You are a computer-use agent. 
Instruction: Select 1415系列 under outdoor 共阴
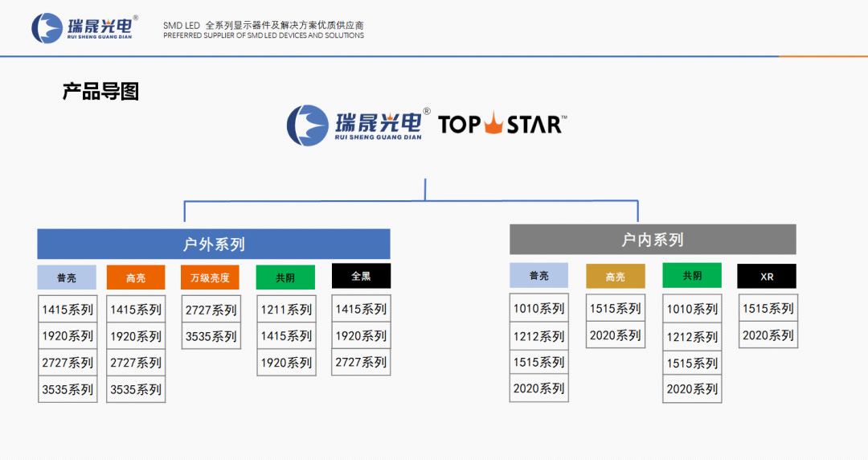287,336
